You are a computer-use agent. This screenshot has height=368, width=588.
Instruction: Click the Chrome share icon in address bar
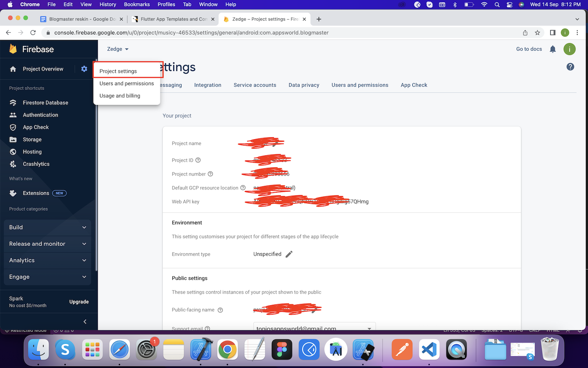[x=525, y=33]
